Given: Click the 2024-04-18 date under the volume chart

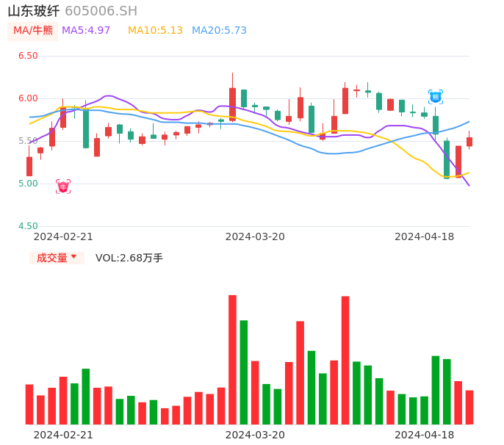Looking at the screenshot, I should tap(425, 435).
